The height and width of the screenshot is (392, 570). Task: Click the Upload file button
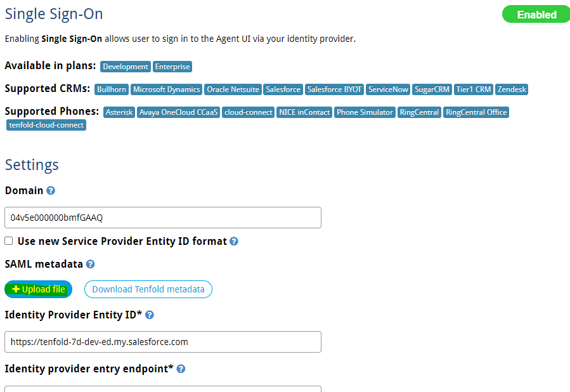click(38, 289)
